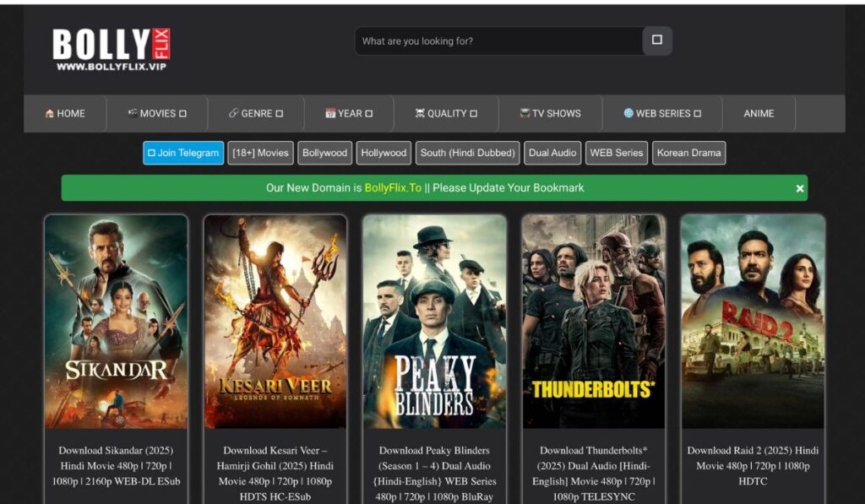Open the WEB Series category button
Image resolution: width=865 pixels, height=504 pixels.
[x=616, y=153]
